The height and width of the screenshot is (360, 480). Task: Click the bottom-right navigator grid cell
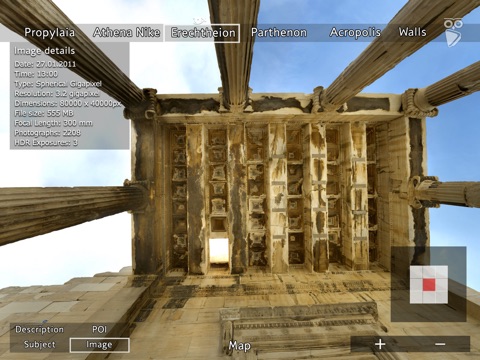coord(442,297)
